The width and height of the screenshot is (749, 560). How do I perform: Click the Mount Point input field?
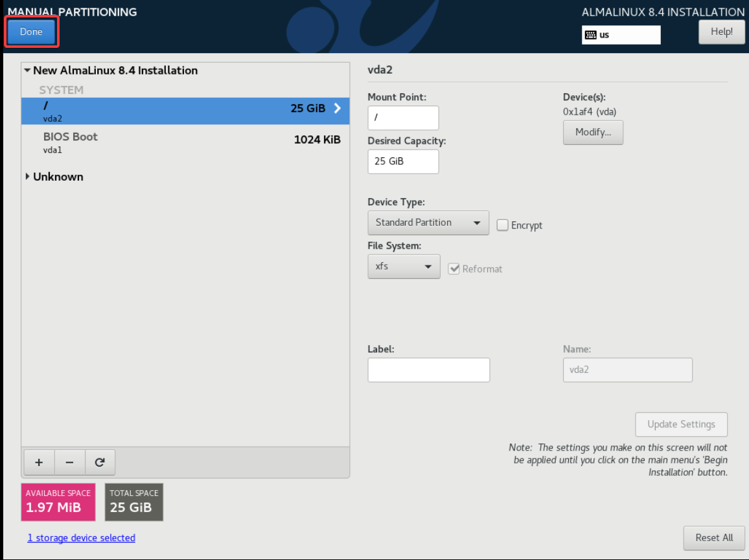coord(403,117)
